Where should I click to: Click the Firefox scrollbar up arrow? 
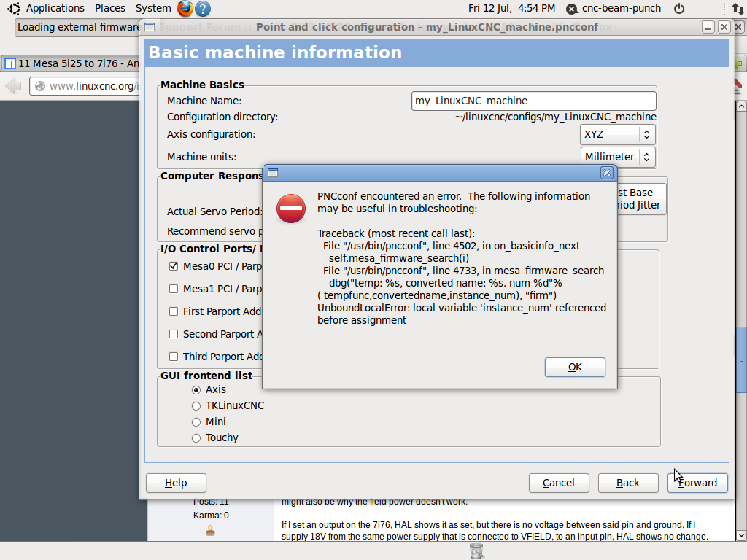[741, 106]
